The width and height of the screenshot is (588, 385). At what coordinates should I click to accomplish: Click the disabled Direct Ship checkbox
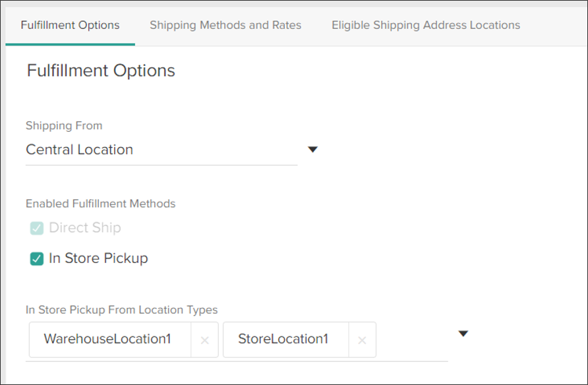37,227
